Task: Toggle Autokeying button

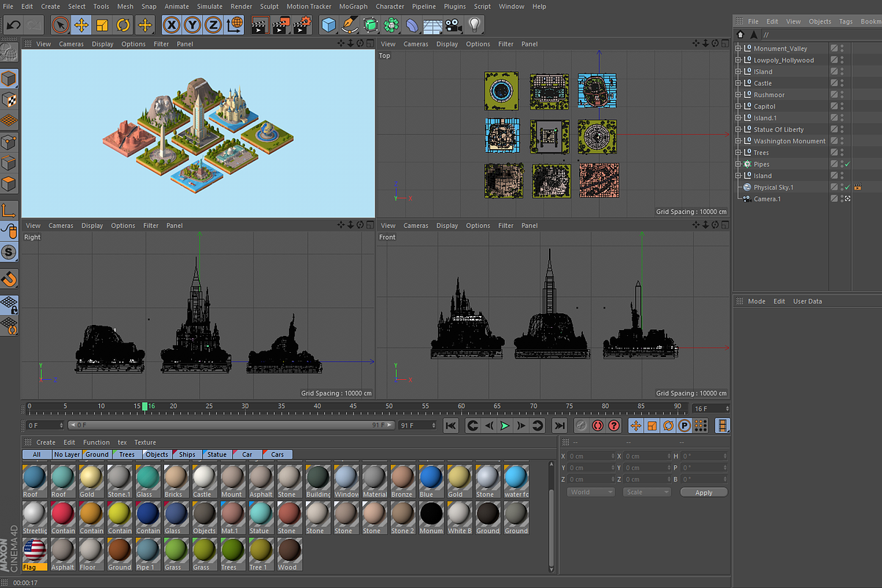Action: click(598, 426)
